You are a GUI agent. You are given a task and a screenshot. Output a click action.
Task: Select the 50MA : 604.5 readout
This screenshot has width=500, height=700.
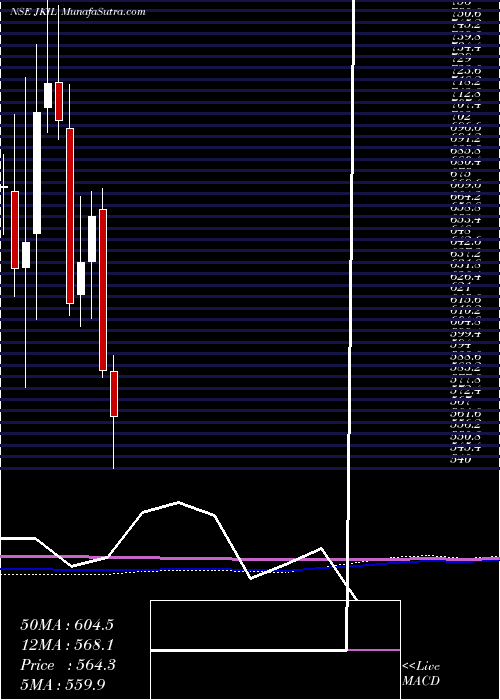pos(67,625)
